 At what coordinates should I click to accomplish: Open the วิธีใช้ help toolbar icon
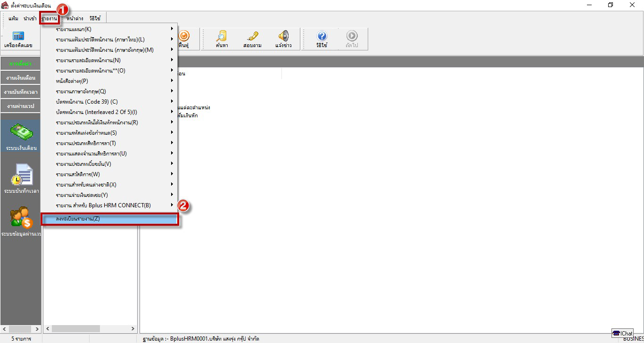click(x=322, y=39)
